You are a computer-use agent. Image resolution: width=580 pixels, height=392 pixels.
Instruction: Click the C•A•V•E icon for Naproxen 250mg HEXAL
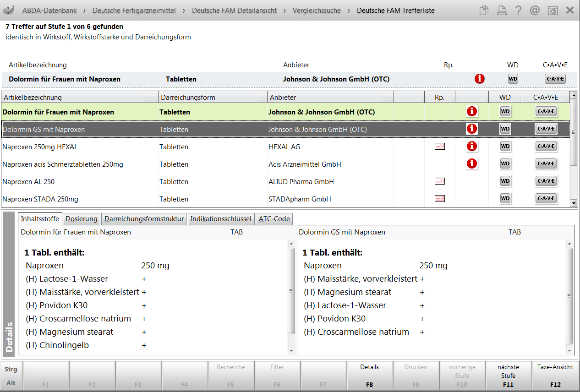546,146
